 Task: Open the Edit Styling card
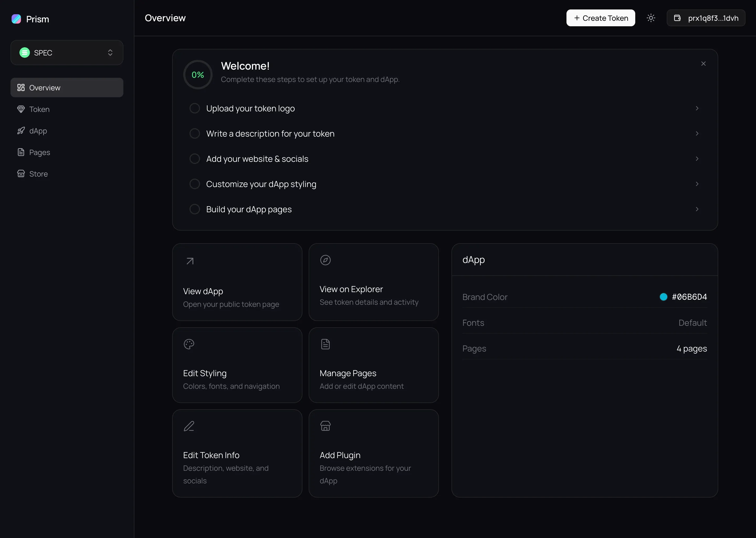coord(237,365)
